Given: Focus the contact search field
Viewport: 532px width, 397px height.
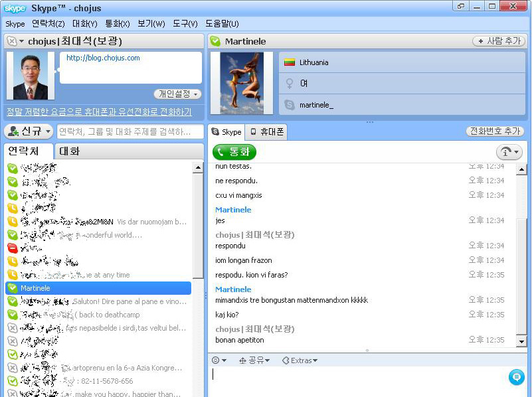Looking at the screenshot, I should [130, 131].
